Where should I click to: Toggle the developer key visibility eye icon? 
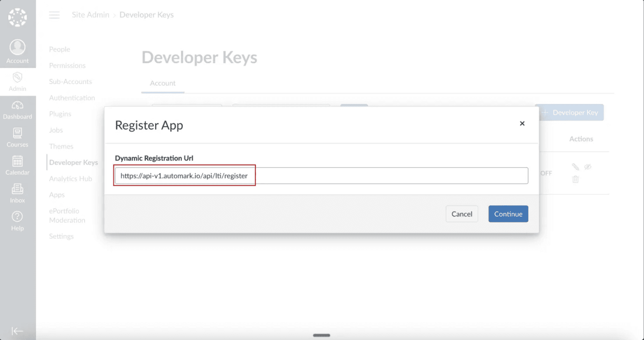coord(588,167)
